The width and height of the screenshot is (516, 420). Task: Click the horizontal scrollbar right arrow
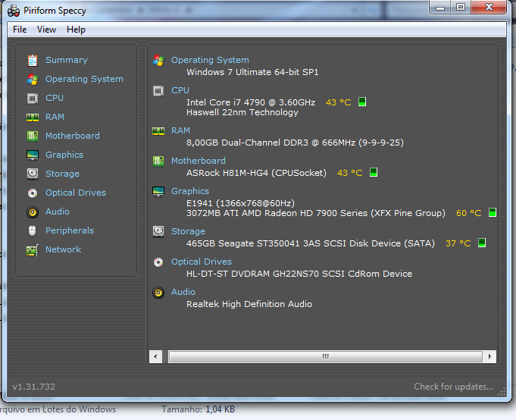[x=489, y=357]
